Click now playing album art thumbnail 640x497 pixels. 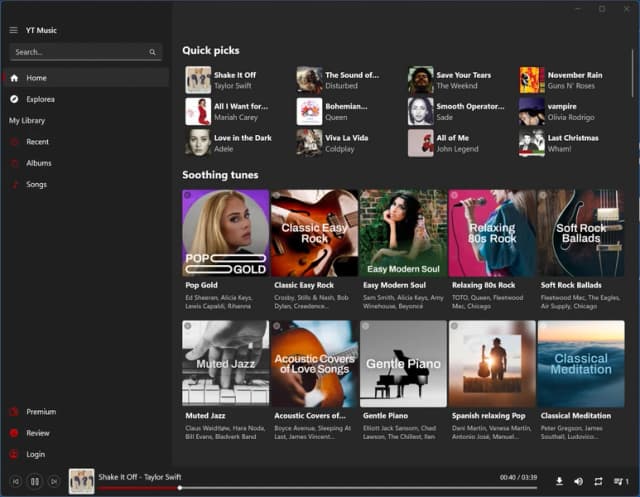82,481
